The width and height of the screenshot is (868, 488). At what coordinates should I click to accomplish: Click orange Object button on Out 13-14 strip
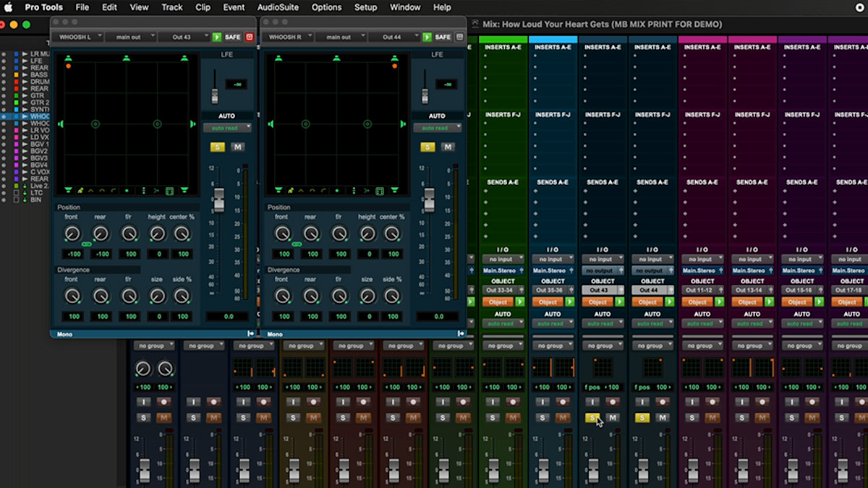click(x=747, y=302)
